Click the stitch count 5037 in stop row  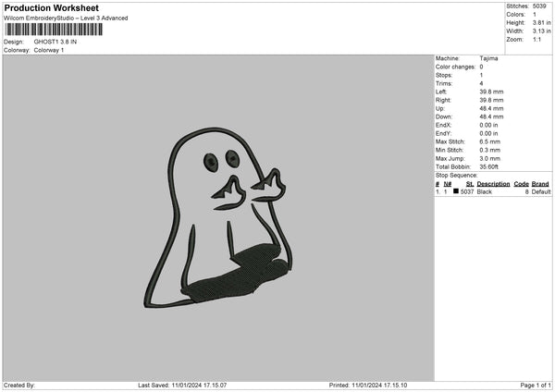tap(467, 191)
